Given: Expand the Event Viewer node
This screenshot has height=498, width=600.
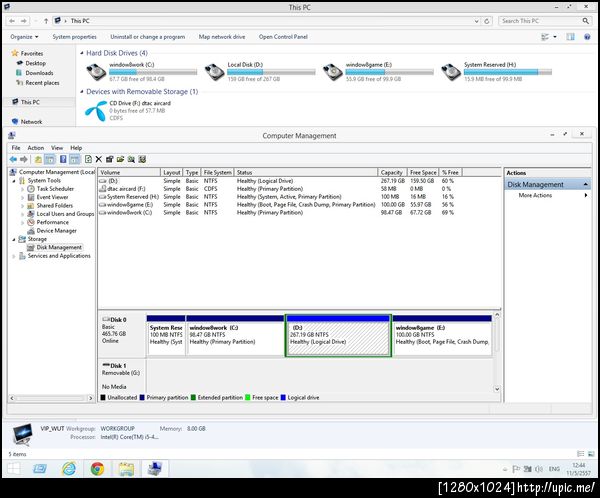Looking at the screenshot, I should (22, 198).
